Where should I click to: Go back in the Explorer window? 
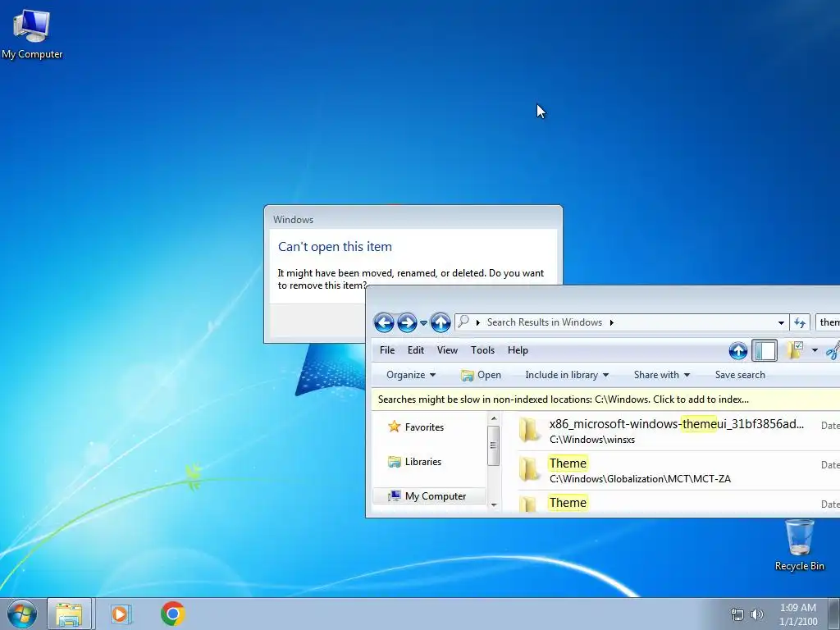[384, 322]
